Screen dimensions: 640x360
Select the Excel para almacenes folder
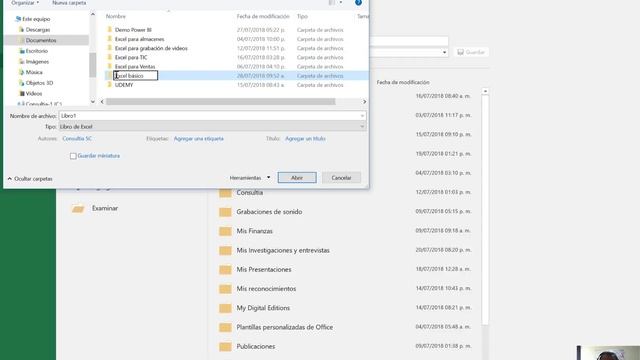pos(139,39)
